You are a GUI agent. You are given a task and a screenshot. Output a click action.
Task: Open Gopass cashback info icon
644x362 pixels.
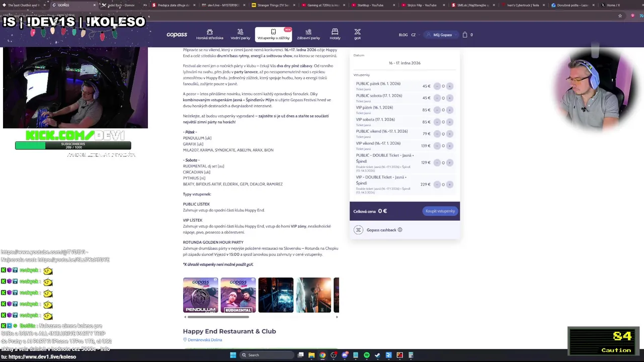point(400,230)
